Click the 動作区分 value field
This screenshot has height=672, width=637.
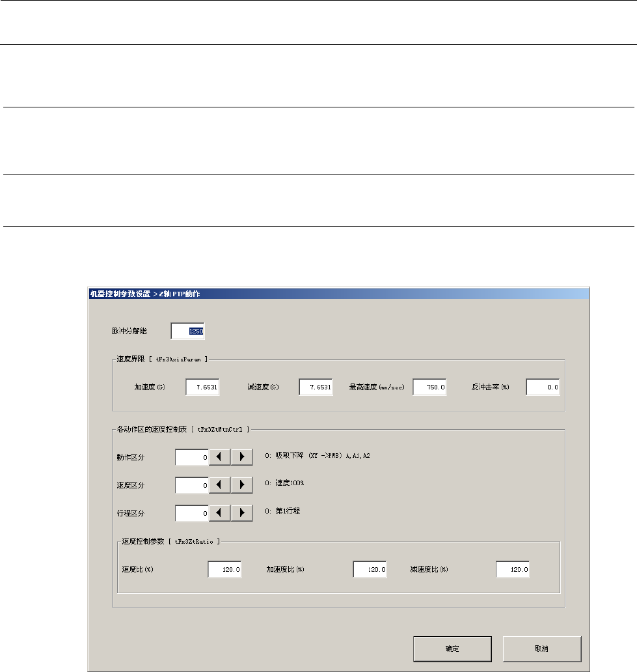click(192, 457)
